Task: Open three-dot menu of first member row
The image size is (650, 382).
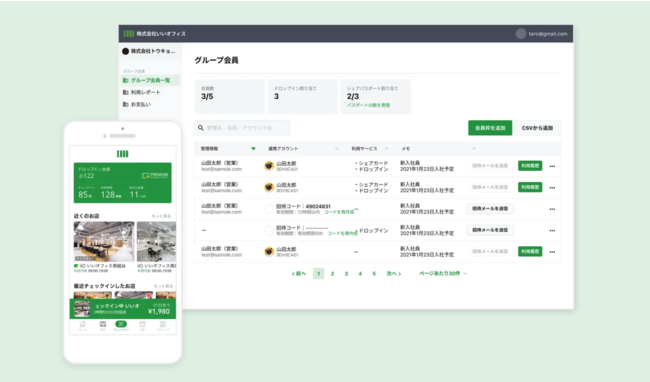Action: pos(552,166)
